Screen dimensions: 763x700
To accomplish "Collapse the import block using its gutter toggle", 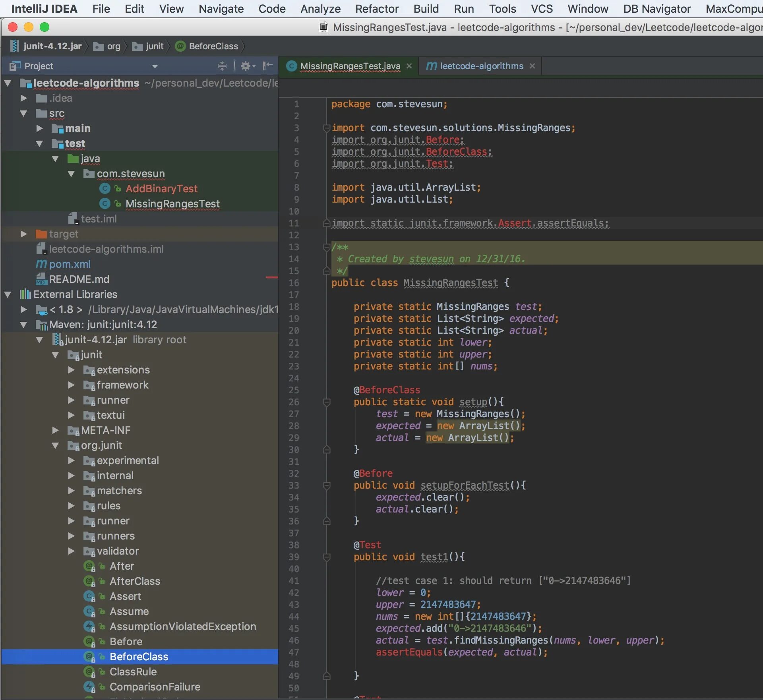I will click(327, 128).
